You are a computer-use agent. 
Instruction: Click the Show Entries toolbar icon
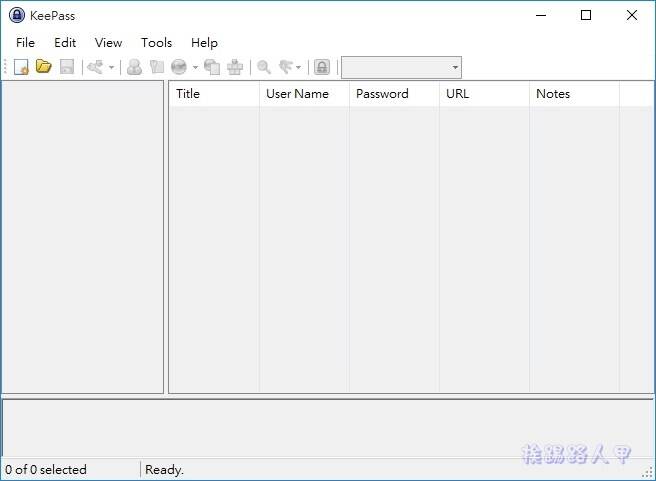pyautogui.click(x=286, y=67)
